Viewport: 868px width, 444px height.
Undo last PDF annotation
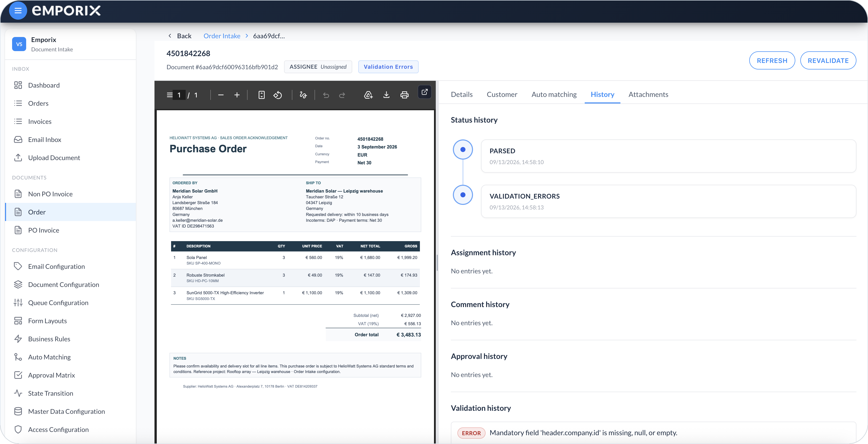click(x=326, y=95)
